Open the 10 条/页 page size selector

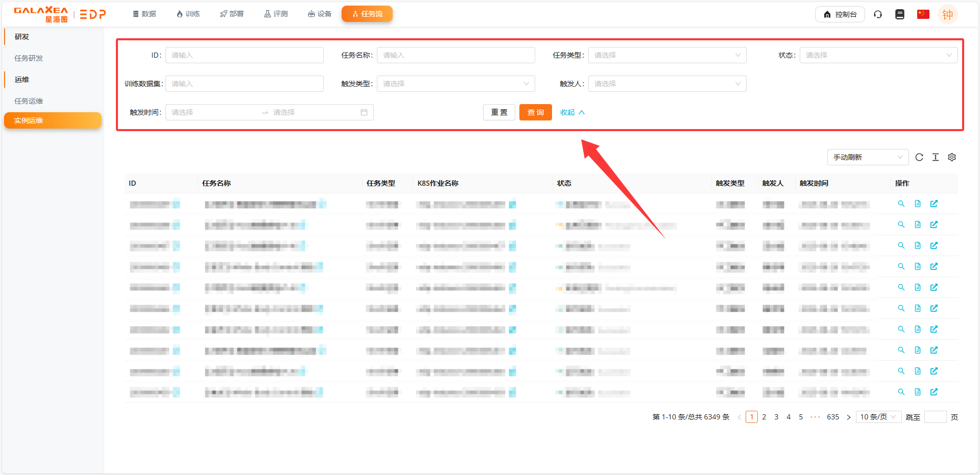[878, 417]
